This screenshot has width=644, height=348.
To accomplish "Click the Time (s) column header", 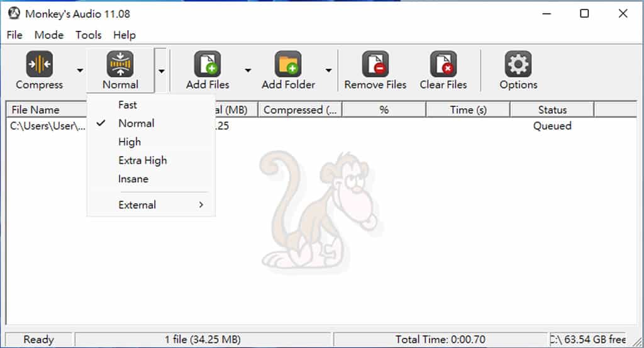I will click(468, 109).
